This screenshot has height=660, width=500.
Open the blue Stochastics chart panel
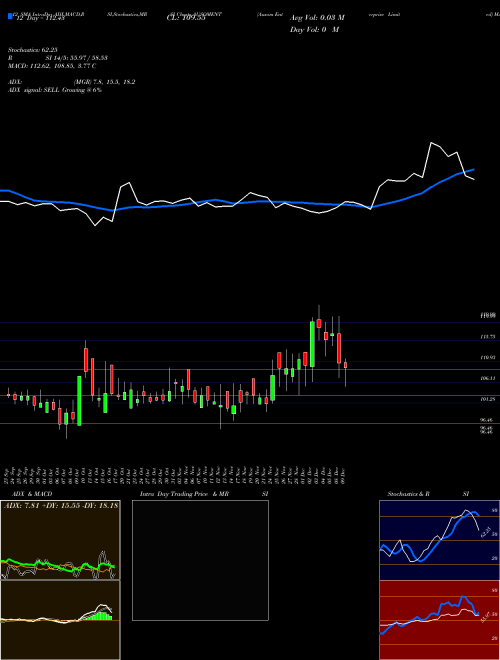pos(439,540)
